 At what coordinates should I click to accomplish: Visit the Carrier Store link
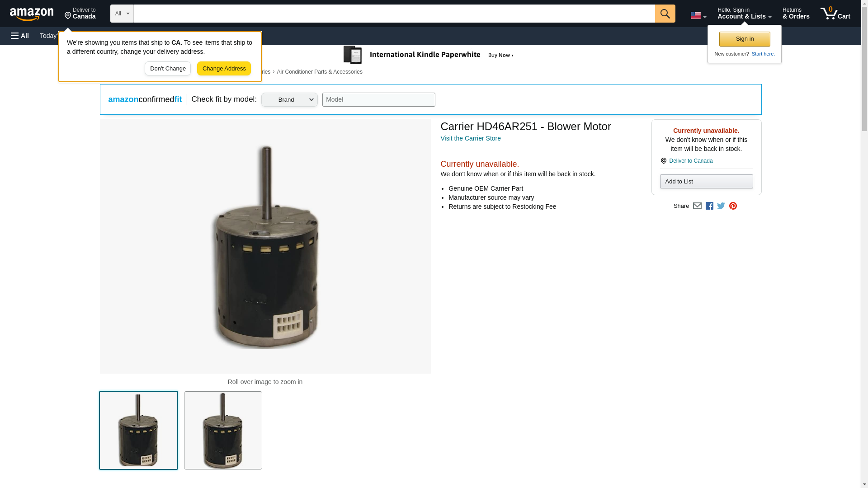(x=470, y=138)
